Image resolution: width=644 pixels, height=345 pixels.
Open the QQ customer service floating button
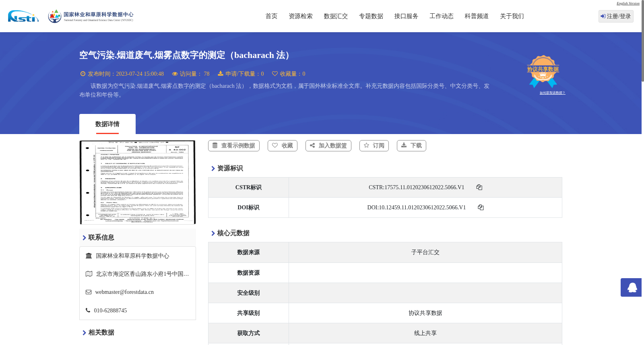pos(631,287)
